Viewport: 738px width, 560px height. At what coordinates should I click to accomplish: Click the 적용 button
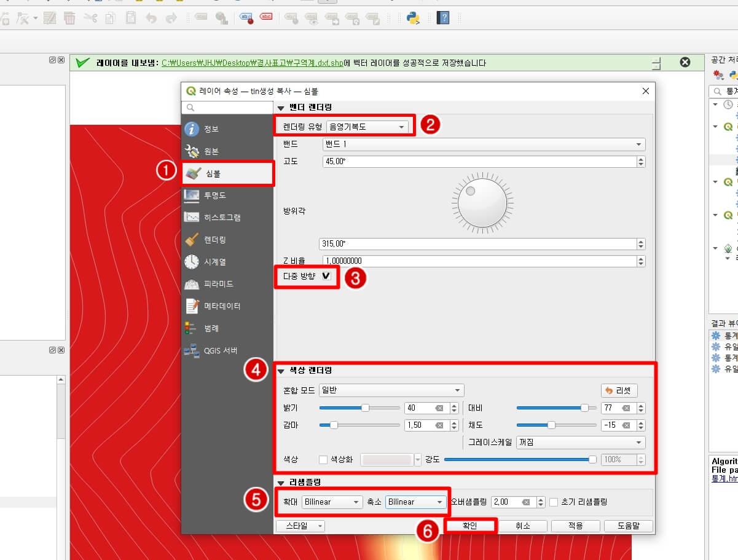pos(575,526)
